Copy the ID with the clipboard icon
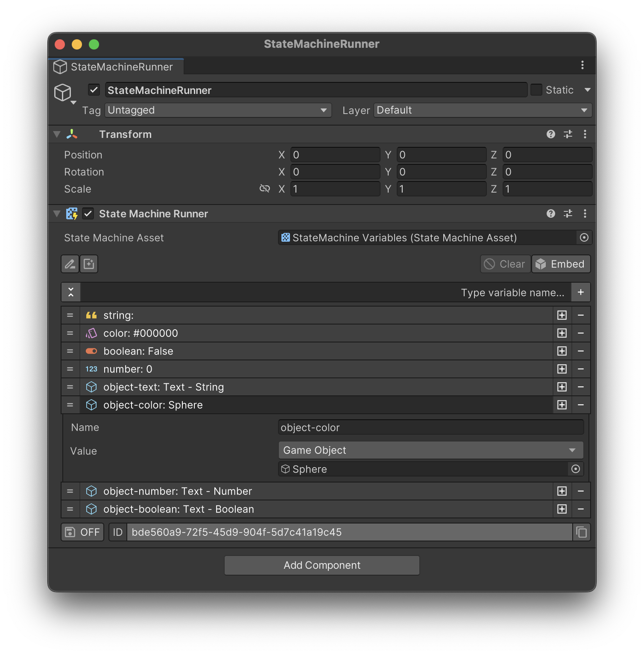The height and width of the screenshot is (655, 644). click(x=581, y=532)
